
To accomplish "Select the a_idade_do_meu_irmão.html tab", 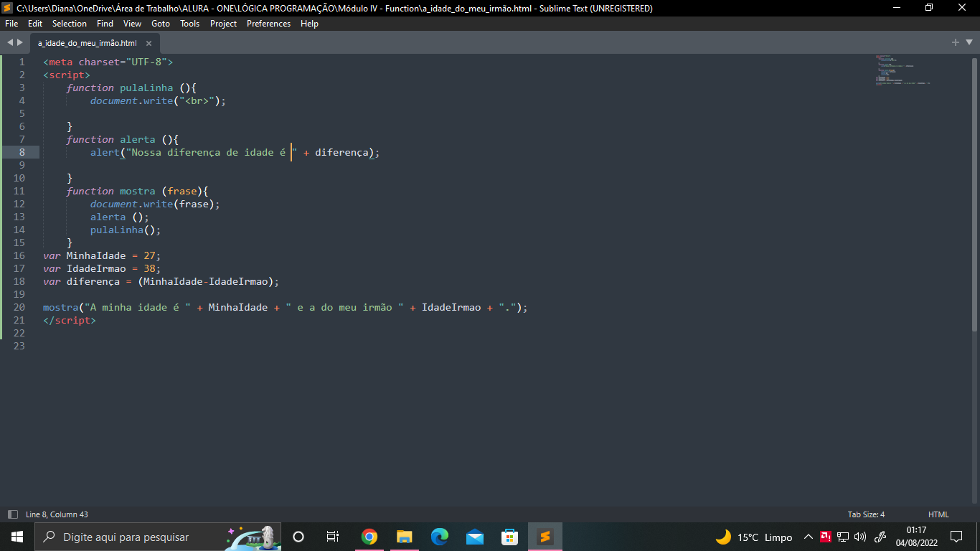I will (x=87, y=43).
